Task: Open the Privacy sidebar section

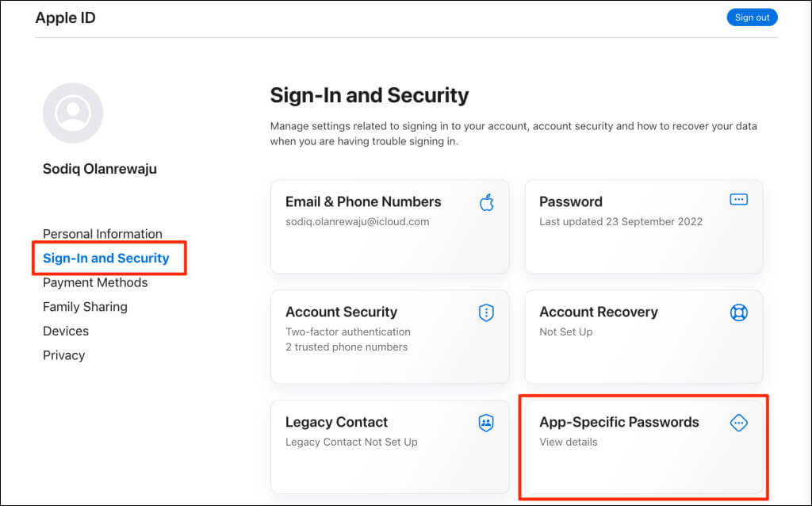Action: point(63,355)
